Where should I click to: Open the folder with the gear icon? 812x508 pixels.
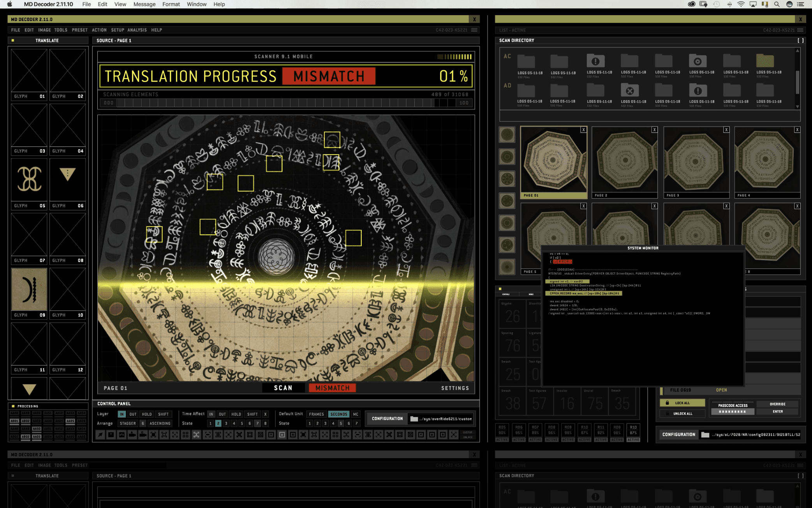(698, 62)
